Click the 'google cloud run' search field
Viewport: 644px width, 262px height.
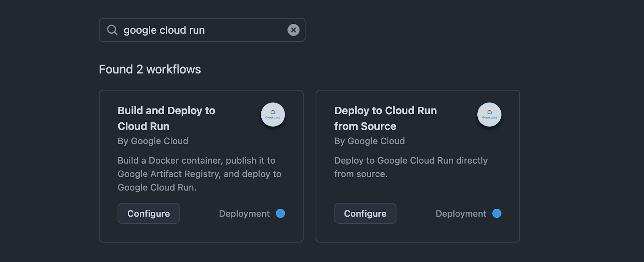(x=202, y=30)
